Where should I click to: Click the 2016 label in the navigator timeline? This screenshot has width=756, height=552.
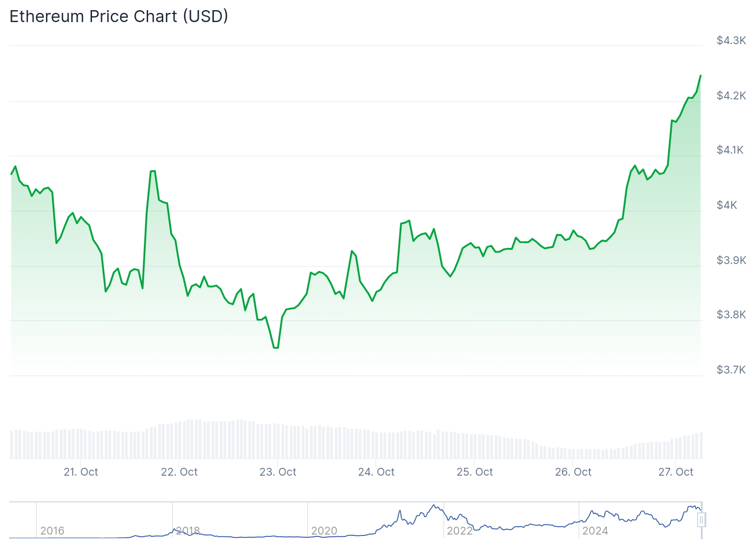(52, 531)
